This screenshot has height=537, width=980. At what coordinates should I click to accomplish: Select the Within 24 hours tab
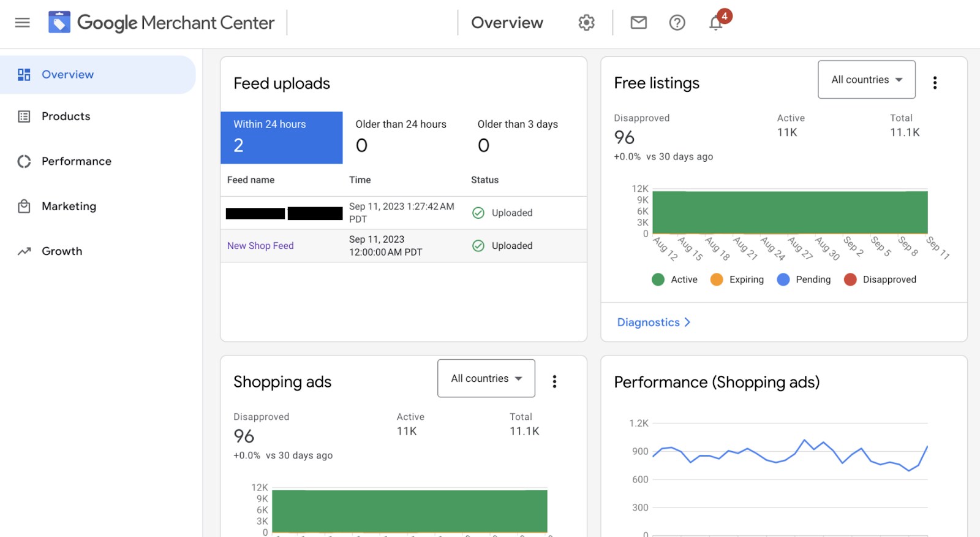coord(282,137)
